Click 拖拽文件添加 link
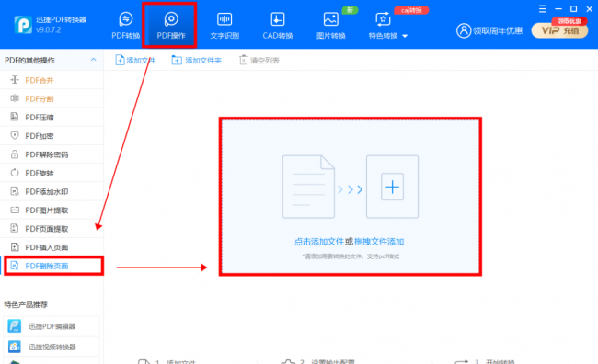This screenshot has width=598, height=364. pyautogui.click(x=379, y=242)
